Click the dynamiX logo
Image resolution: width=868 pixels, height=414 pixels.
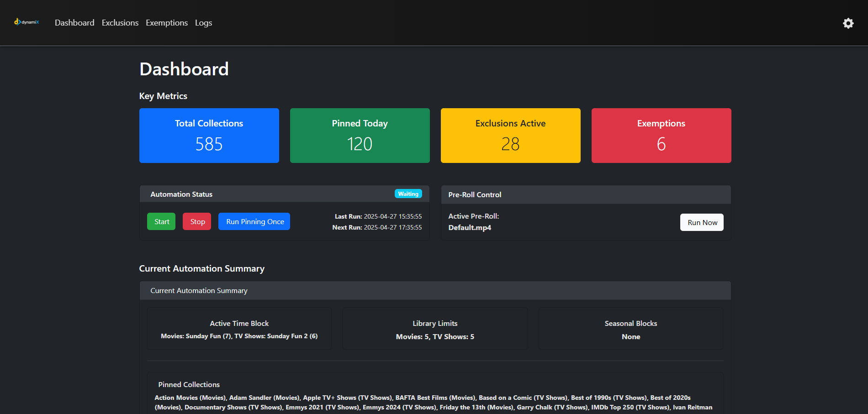pos(26,22)
